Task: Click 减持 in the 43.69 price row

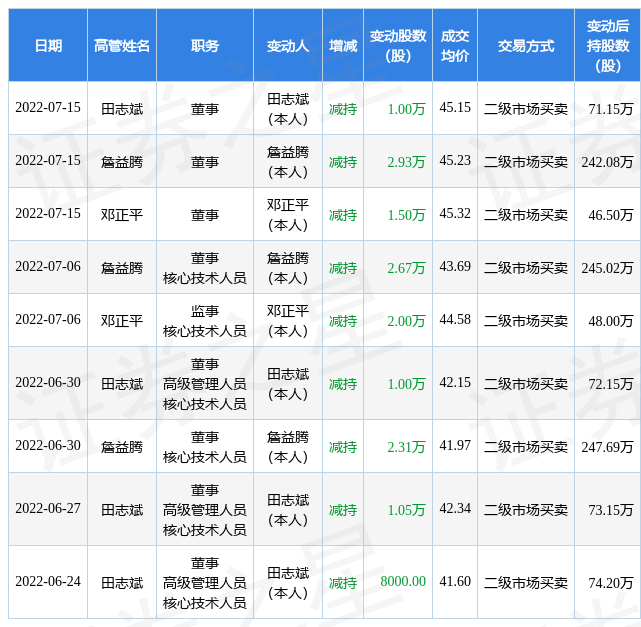Action: pos(343,268)
